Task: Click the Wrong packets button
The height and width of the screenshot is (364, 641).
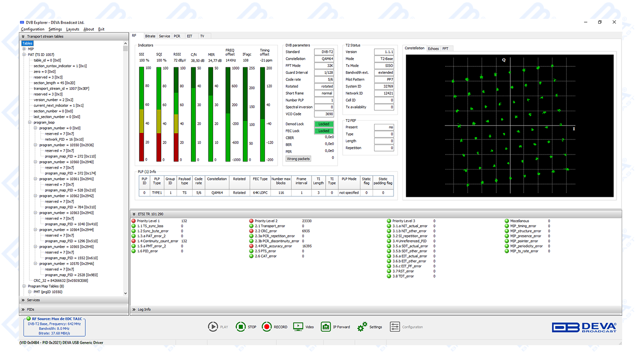Action: point(298,159)
